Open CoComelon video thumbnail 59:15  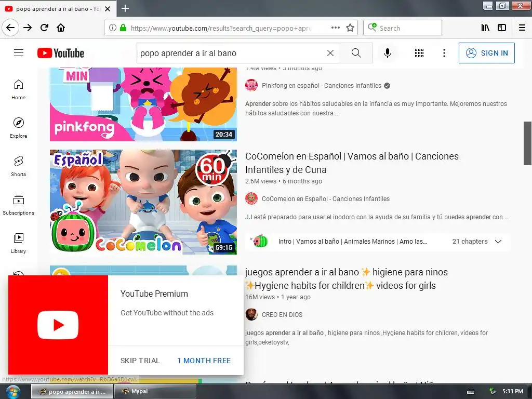point(143,202)
